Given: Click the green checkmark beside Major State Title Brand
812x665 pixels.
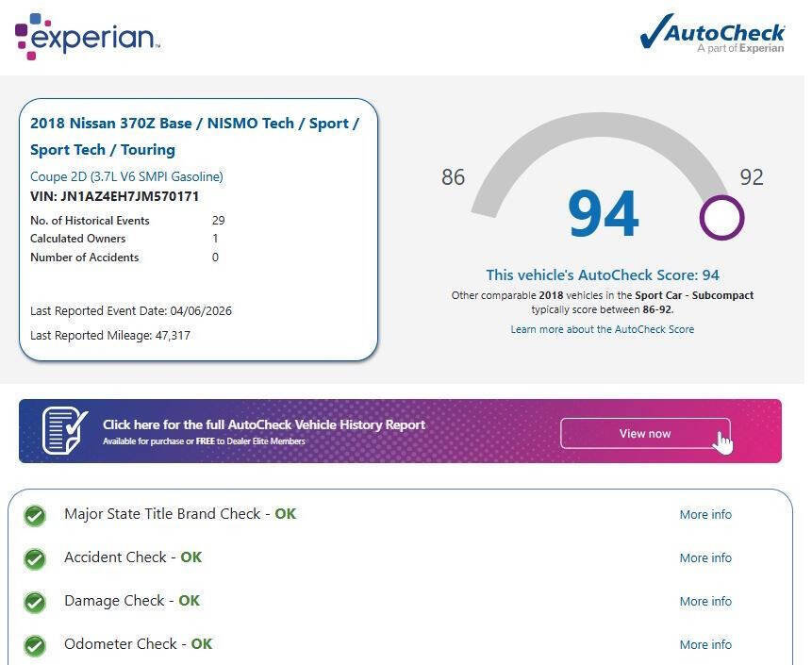Looking at the screenshot, I should (x=35, y=516).
